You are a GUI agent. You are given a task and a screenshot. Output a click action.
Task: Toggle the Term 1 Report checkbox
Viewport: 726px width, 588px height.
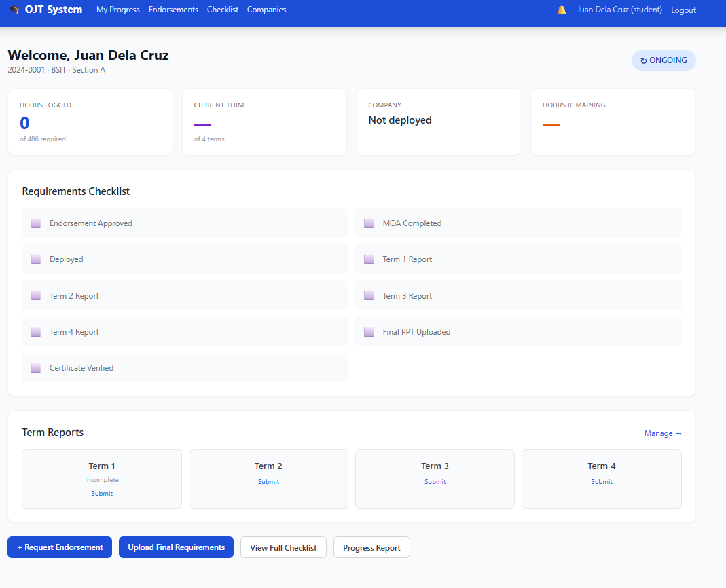(369, 259)
